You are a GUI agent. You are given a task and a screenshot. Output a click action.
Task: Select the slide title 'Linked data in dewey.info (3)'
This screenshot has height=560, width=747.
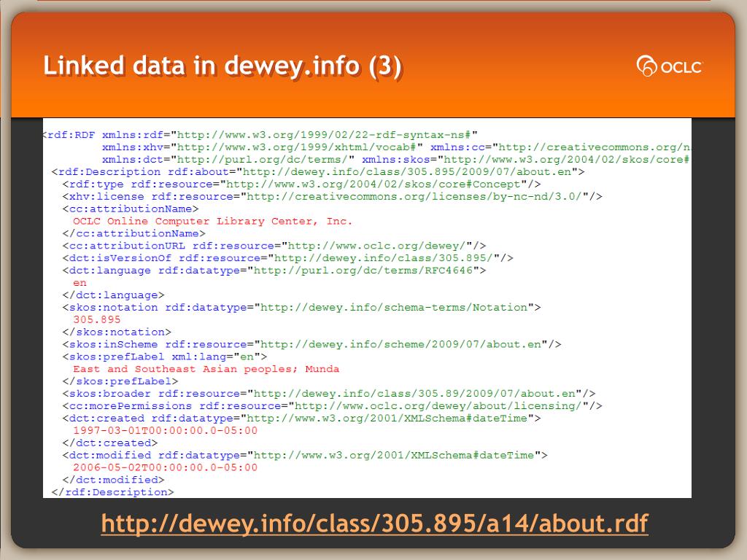pyautogui.click(x=222, y=66)
